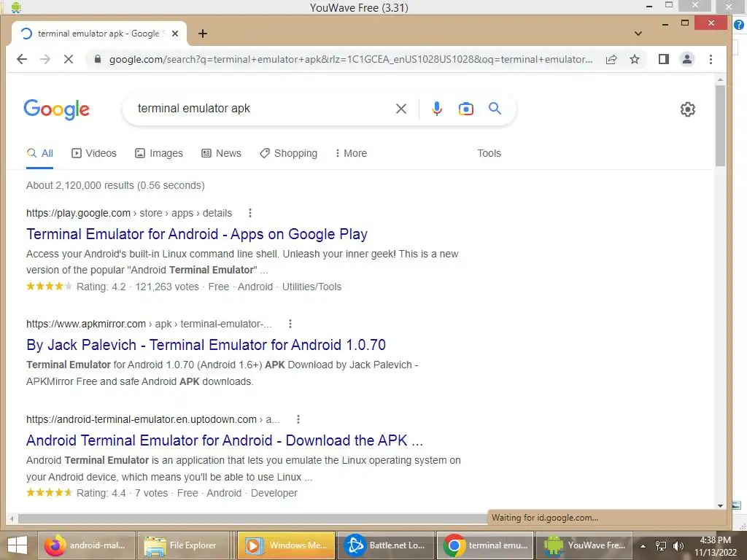
Task: Select the All results tab
Action: tap(40, 153)
